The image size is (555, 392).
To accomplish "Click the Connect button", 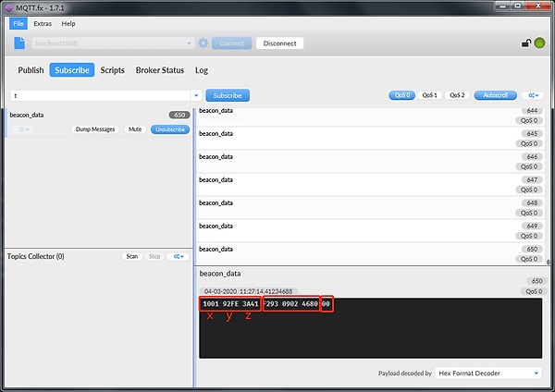I will [232, 43].
